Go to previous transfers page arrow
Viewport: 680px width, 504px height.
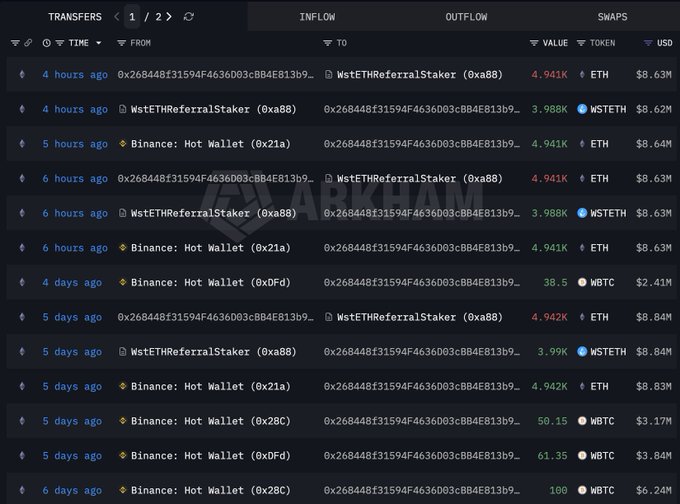(x=117, y=16)
